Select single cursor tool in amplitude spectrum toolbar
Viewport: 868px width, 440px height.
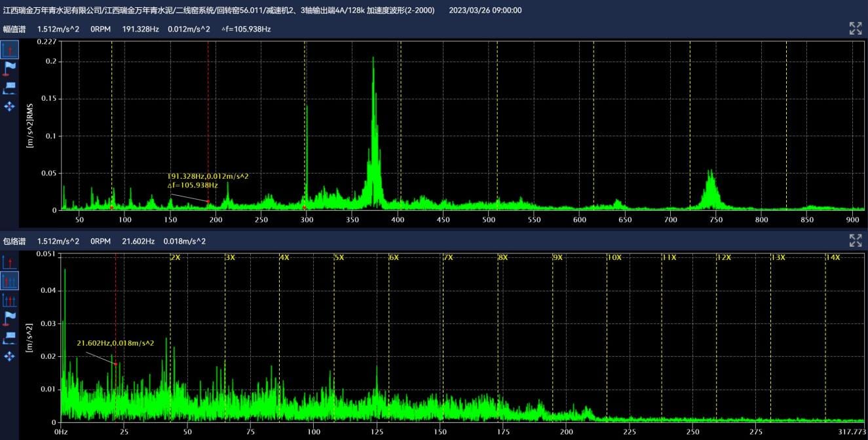pos(9,50)
